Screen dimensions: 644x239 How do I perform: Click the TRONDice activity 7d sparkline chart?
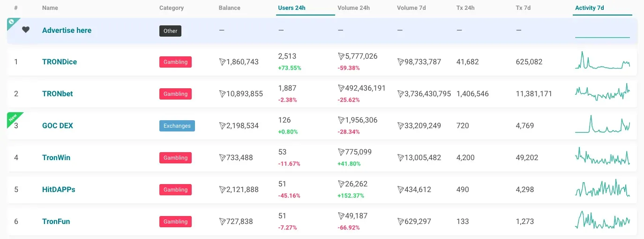click(x=603, y=61)
